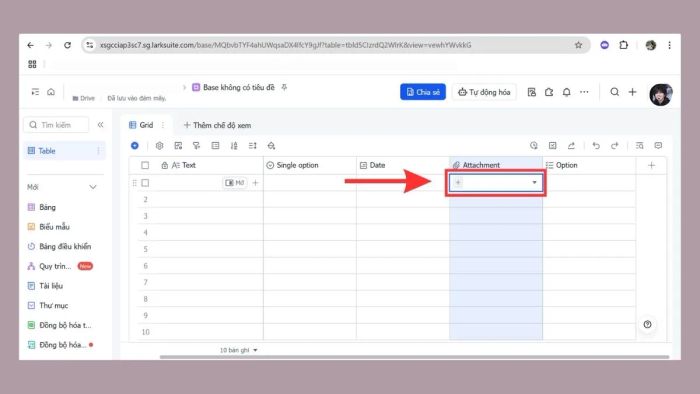Viewport: 700px width, 394px height.
Task: Select Single option column header
Action: coord(310,165)
